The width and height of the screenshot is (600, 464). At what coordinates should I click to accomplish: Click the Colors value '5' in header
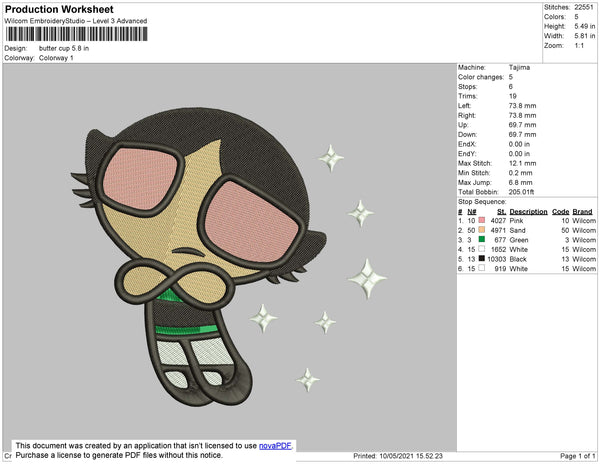(x=576, y=17)
